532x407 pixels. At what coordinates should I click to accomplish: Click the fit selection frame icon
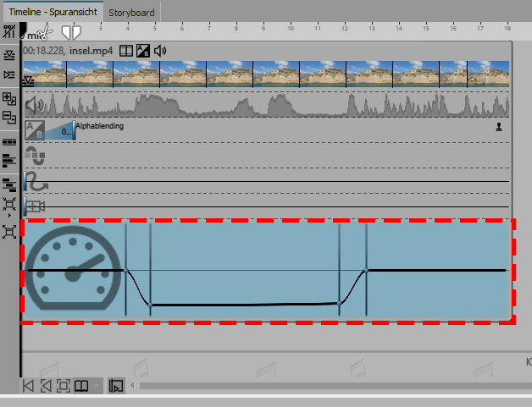(64, 386)
